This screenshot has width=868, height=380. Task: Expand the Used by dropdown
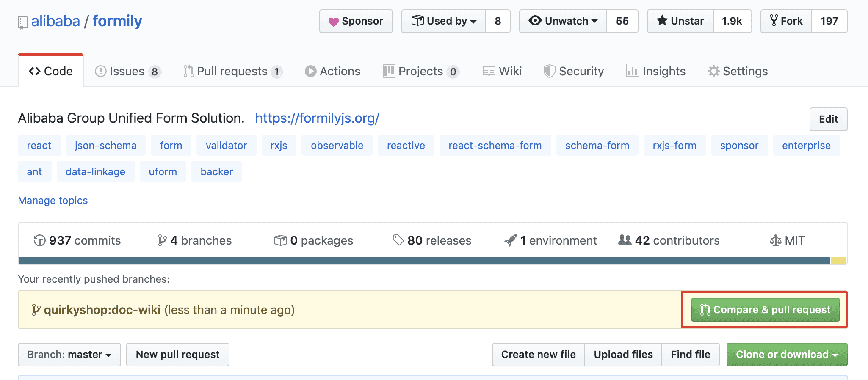coord(444,21)
